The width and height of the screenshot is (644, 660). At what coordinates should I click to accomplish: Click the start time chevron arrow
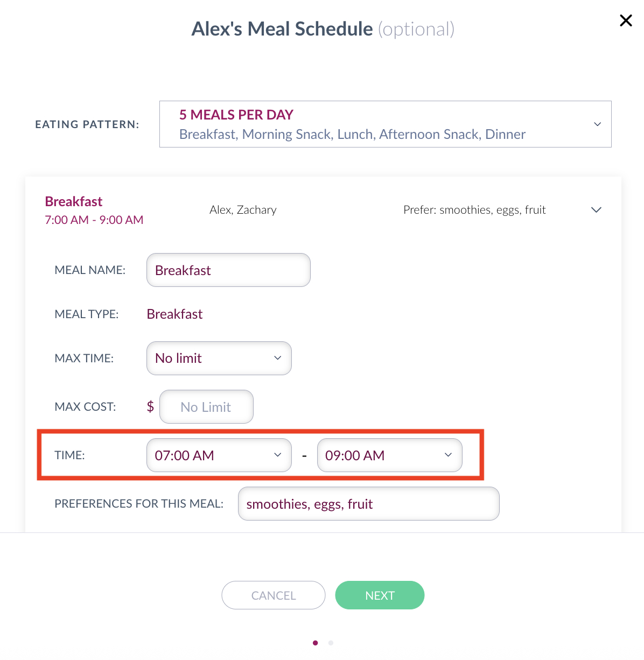tap(278, 455)
